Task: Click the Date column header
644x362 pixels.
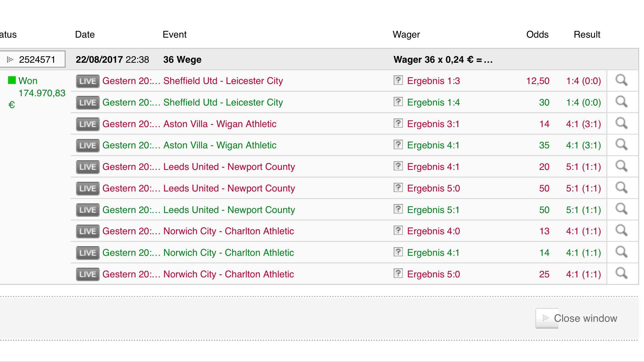Action: click(x=85, y=34)
